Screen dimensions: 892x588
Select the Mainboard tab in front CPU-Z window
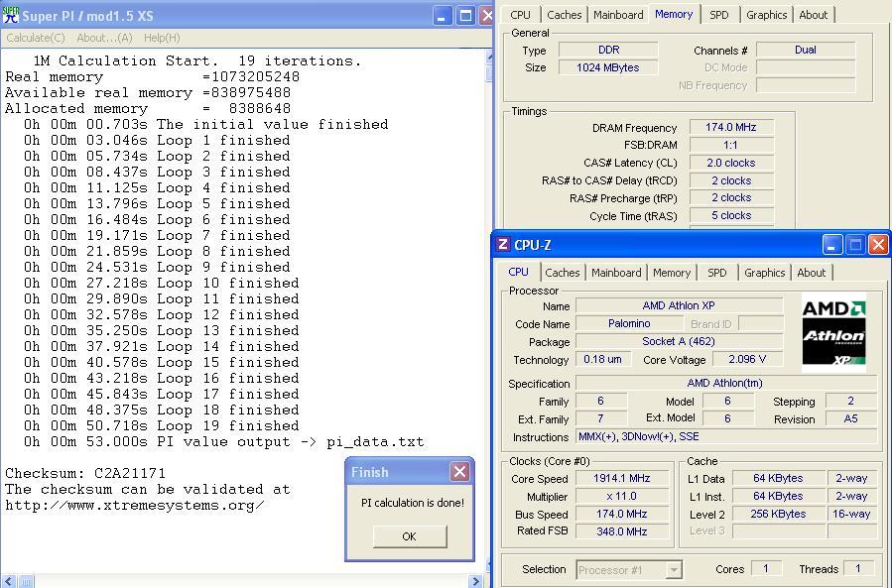pos(616,273)
